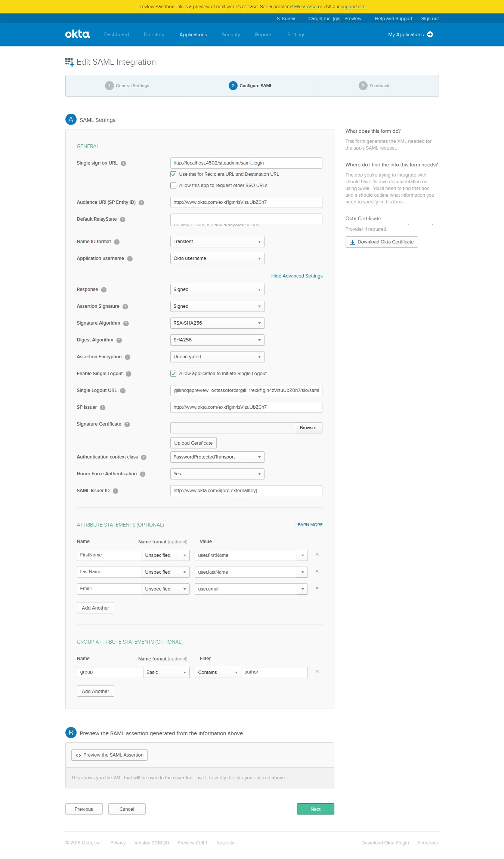
Task: Click help icon beside Enable Single Logout
Action: coord(129,374)
